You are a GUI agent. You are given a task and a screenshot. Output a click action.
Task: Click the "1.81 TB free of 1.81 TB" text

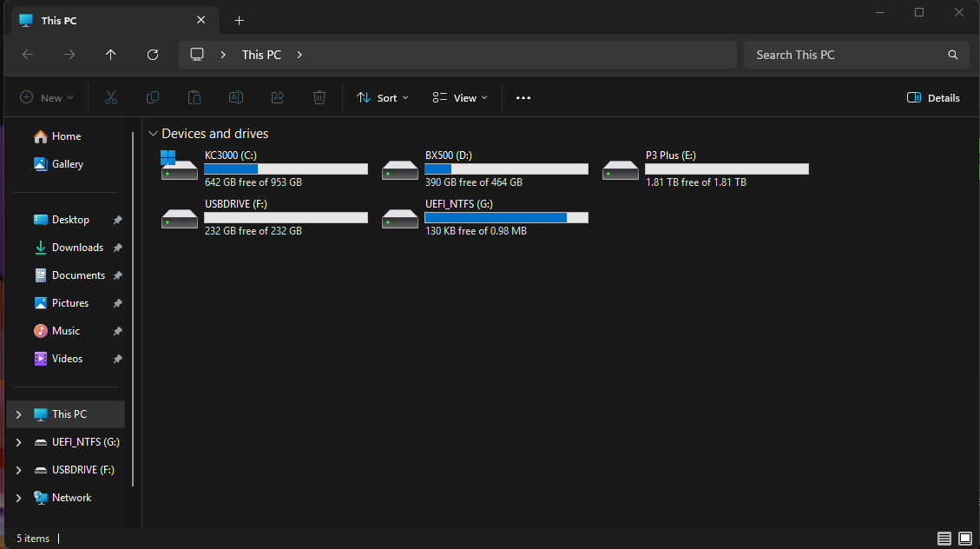coord(695,182)
